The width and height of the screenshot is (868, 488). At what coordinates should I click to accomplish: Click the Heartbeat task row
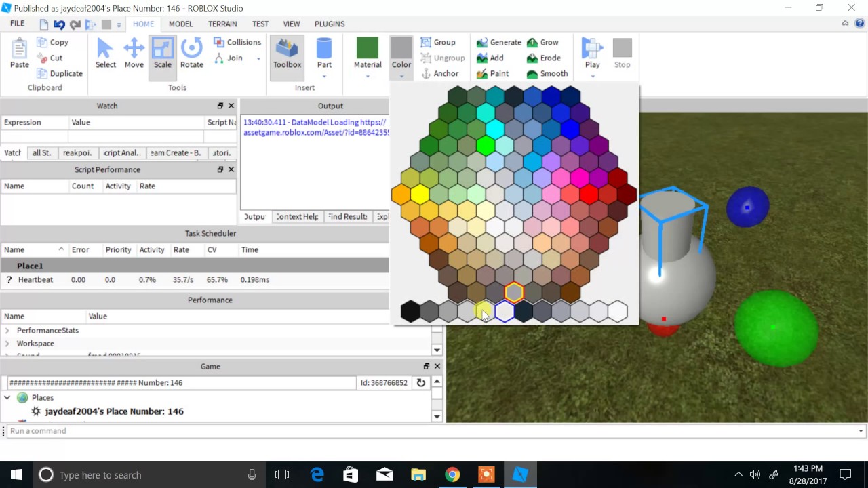[195, 279]
